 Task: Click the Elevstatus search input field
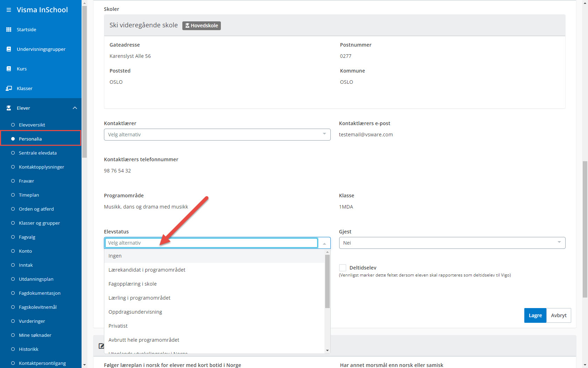coord(211,243)
